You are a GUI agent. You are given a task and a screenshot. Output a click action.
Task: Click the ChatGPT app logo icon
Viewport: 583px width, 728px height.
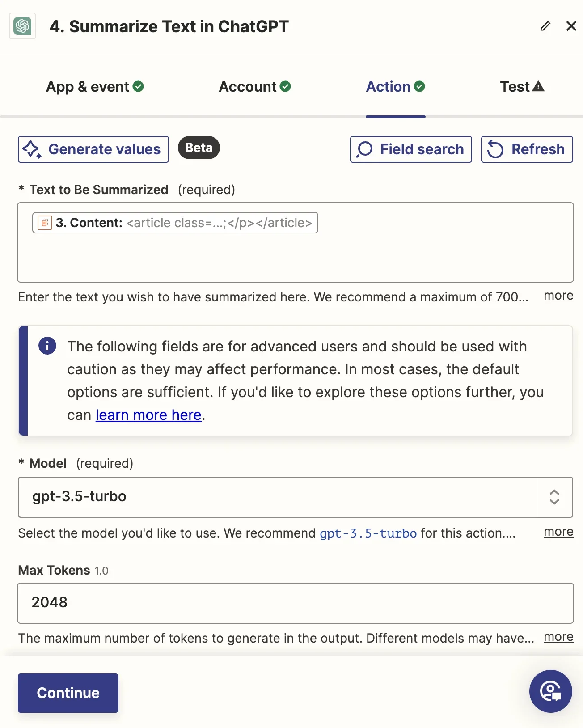(x=22, y=26)
